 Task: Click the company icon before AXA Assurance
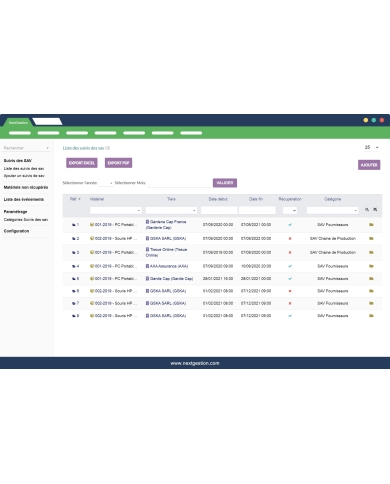147,266
